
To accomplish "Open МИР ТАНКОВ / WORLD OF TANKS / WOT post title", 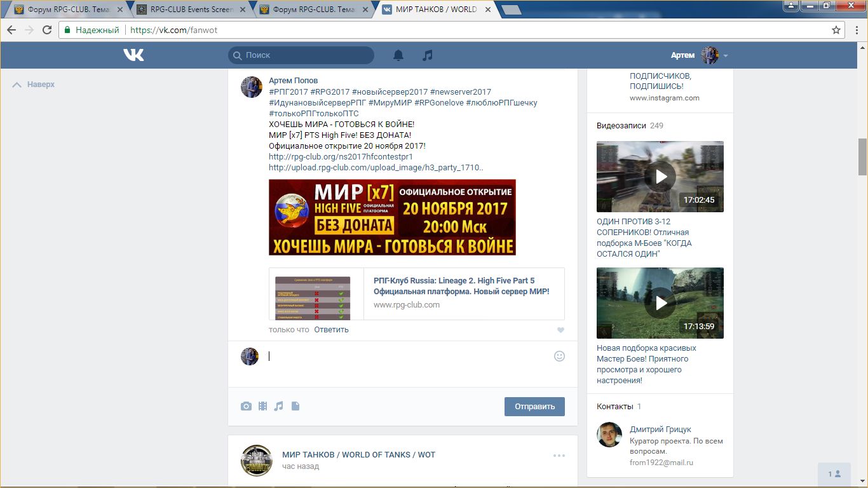I will [358, 455].
